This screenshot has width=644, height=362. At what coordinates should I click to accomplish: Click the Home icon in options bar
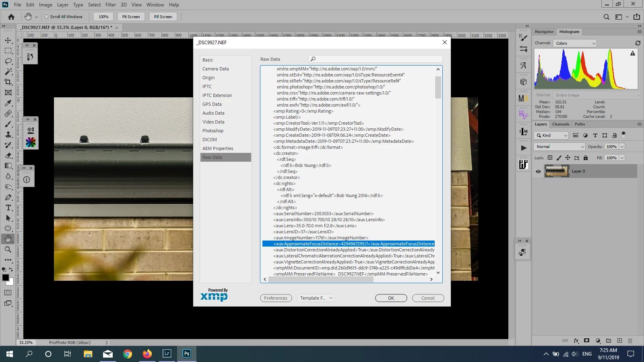pyautogui.click(x=11, y=17)
